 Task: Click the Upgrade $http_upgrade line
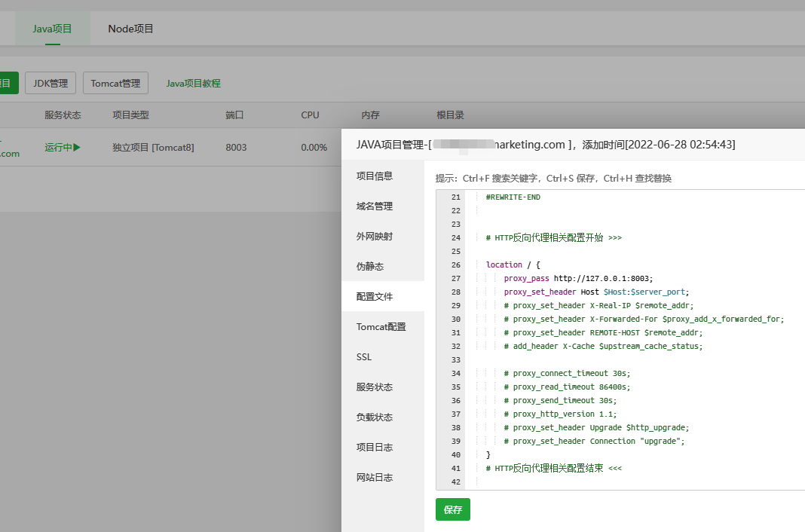pos(596,427)
